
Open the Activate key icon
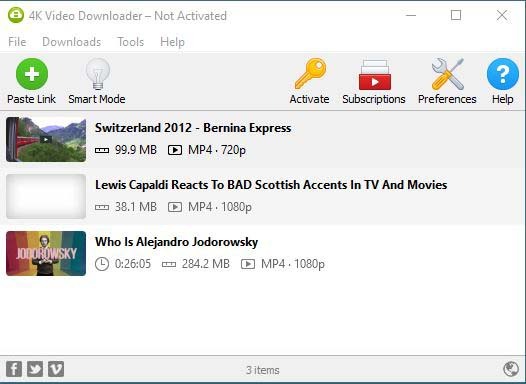(310, 74)
